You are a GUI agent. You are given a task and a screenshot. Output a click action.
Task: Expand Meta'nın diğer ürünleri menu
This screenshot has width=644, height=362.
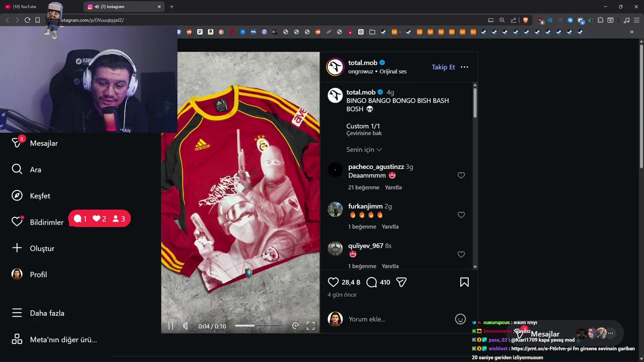[x=54, y=339]
